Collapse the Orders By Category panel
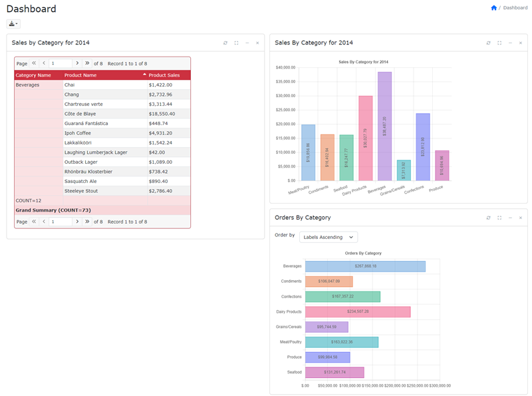 510,218
